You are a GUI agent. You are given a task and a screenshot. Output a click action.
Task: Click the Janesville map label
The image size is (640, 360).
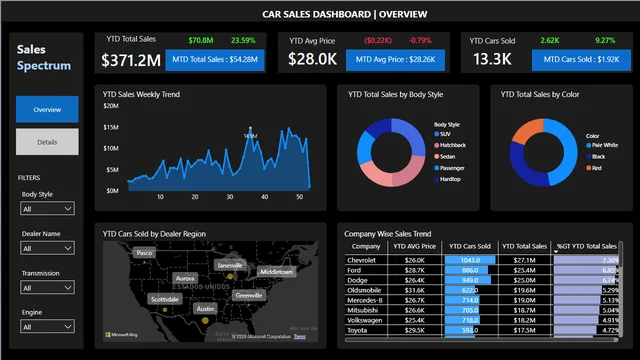[x=230, y=265]
